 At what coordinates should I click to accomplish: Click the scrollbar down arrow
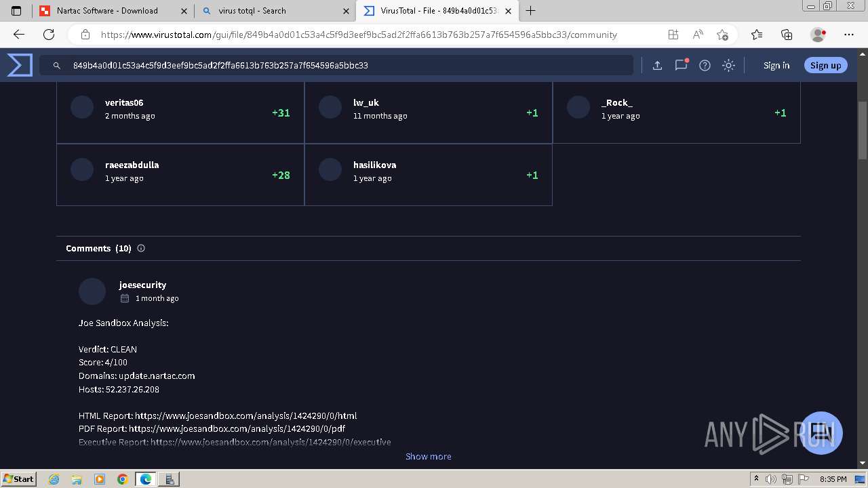click(863, 464)
